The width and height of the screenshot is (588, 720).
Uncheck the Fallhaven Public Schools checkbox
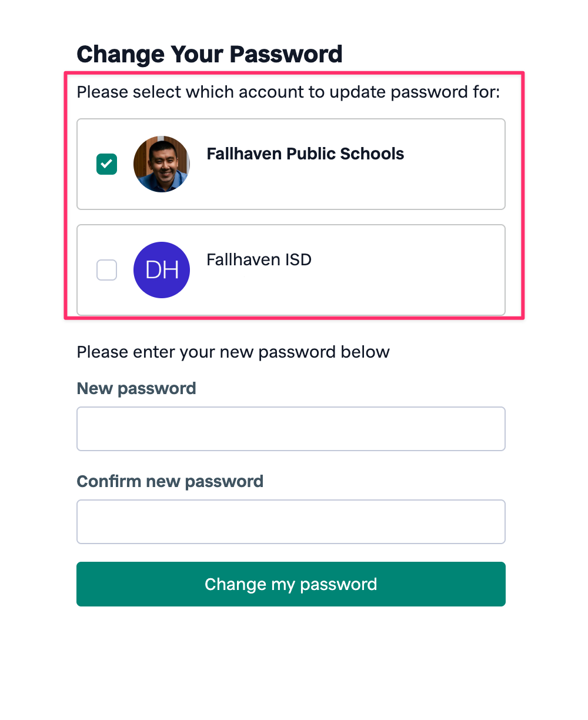point(106,164)
